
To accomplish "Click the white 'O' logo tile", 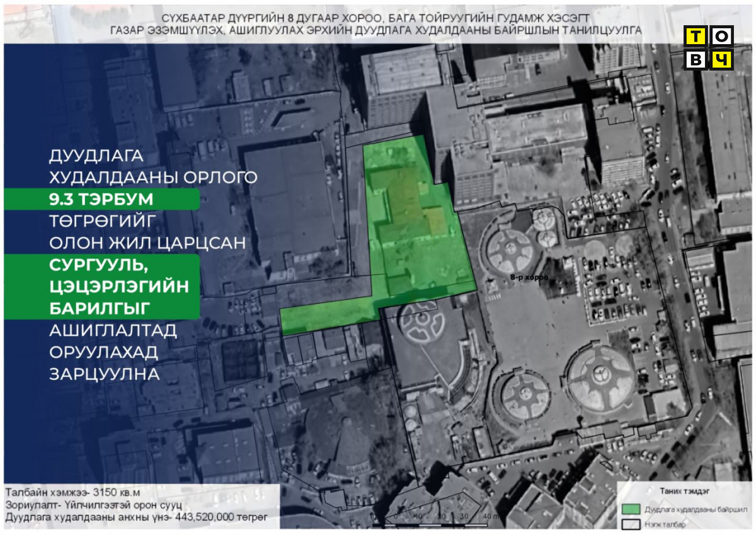I will point(722,37).
